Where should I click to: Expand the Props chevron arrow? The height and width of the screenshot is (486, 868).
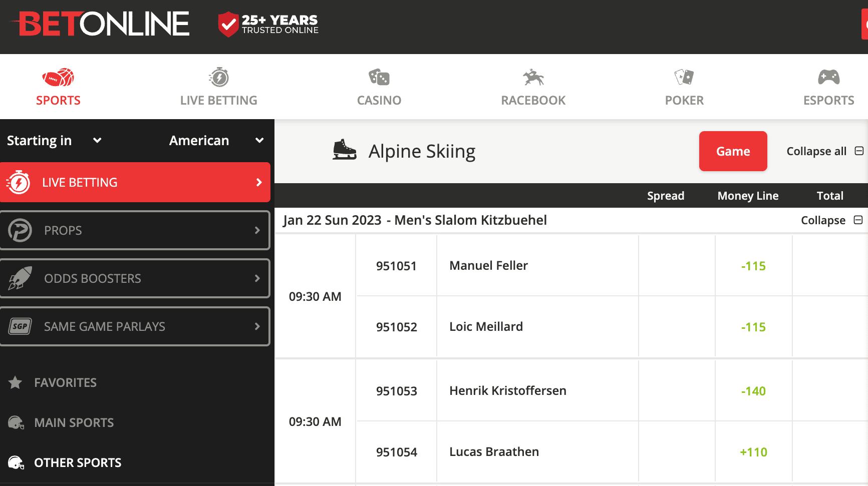click(x=257, y=230)
